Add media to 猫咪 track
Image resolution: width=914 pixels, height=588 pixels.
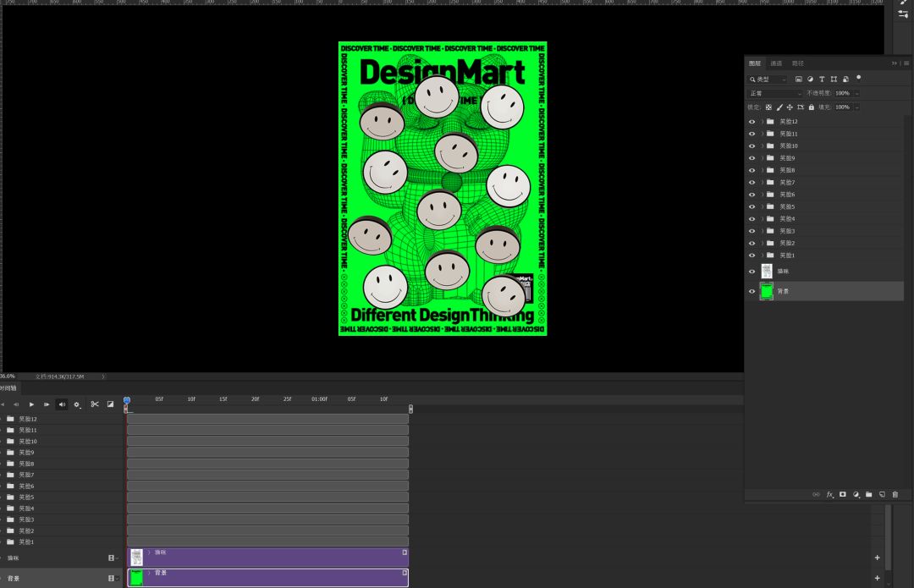(x=878, y=558)
